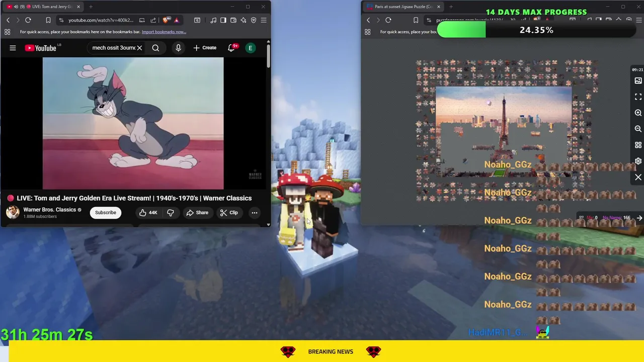The height and width of the screenshot is (362, 644).
Task: Select the Tom and Jerry LIVE tab
Action: 43,7
